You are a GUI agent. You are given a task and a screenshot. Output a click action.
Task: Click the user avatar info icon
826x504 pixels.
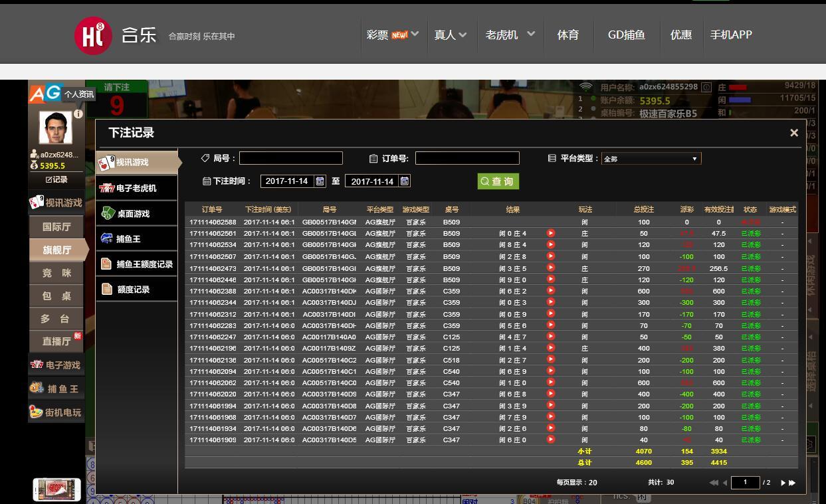[78, 114]
